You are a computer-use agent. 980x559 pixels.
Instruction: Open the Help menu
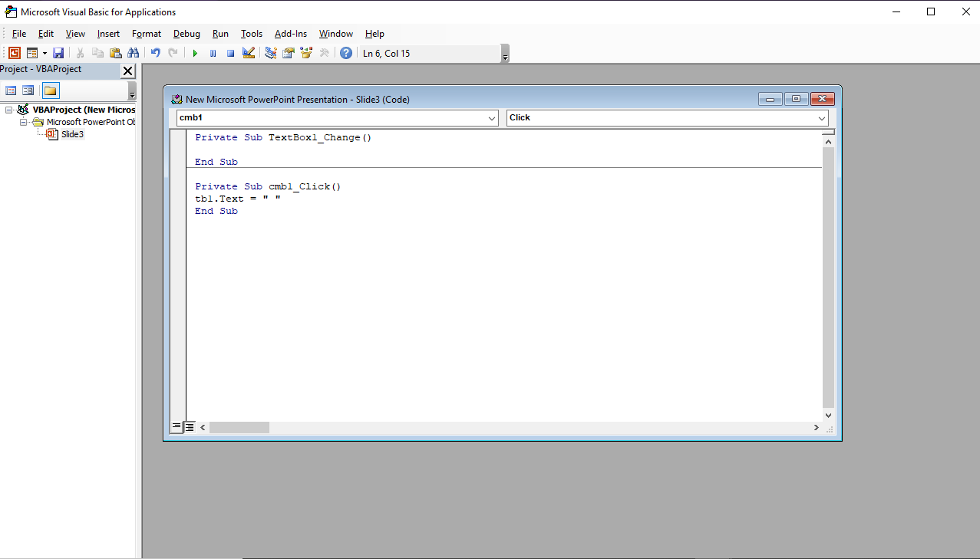tap(375, 34)
